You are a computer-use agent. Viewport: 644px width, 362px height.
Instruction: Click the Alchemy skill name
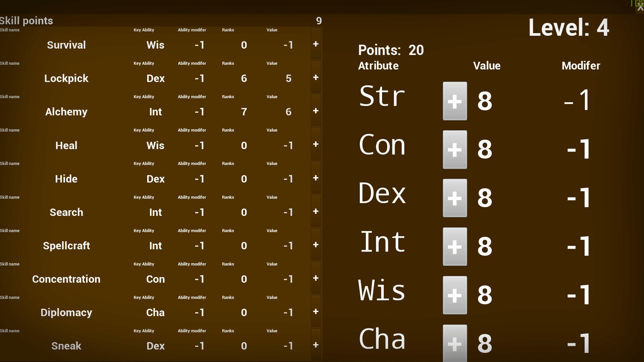click(x=66, y=112)
